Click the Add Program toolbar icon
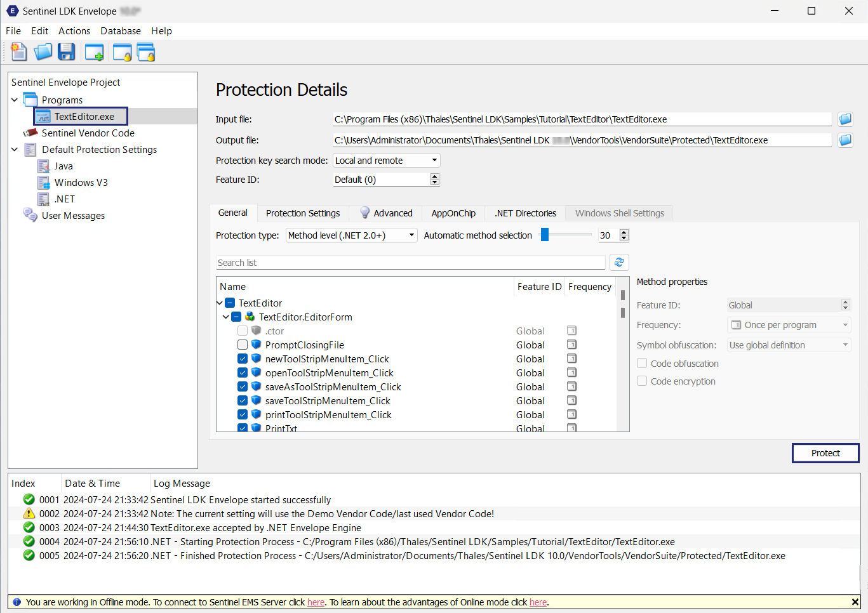The width and height of the screenshot is (868, 613). 94,53
